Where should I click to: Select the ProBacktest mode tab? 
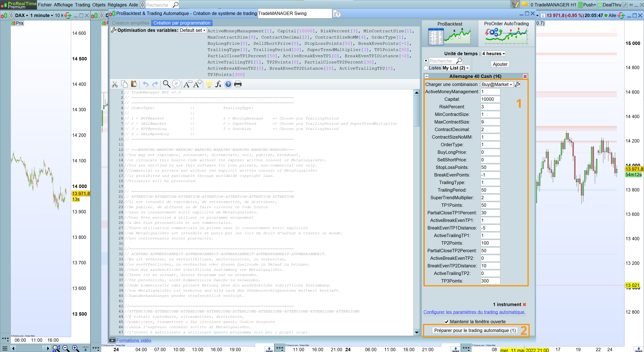[450, 33]
